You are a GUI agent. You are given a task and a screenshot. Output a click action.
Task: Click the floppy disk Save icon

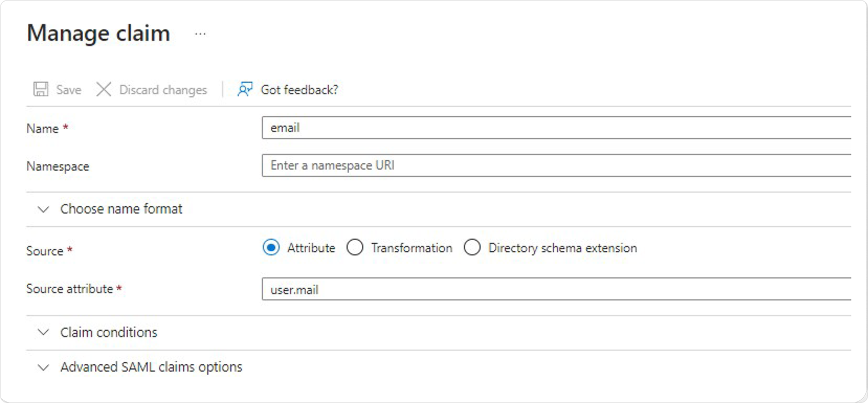[x=41, y=89]
